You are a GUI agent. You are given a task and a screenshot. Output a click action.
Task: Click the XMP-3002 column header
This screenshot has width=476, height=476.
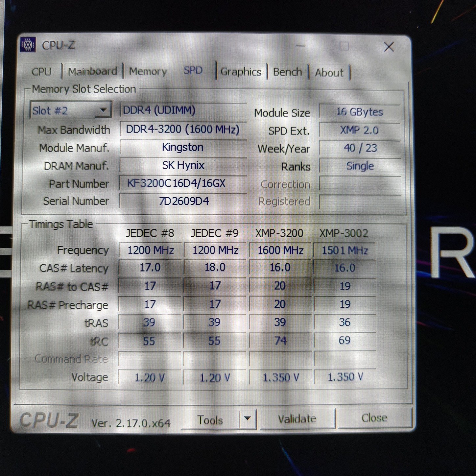pos(344,233)
